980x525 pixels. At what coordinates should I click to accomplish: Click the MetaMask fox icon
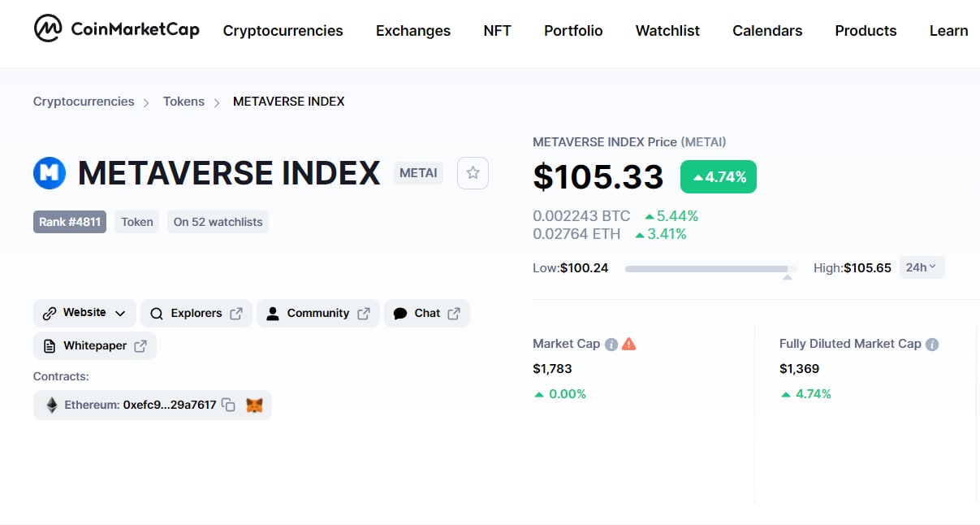coord(254,405)
